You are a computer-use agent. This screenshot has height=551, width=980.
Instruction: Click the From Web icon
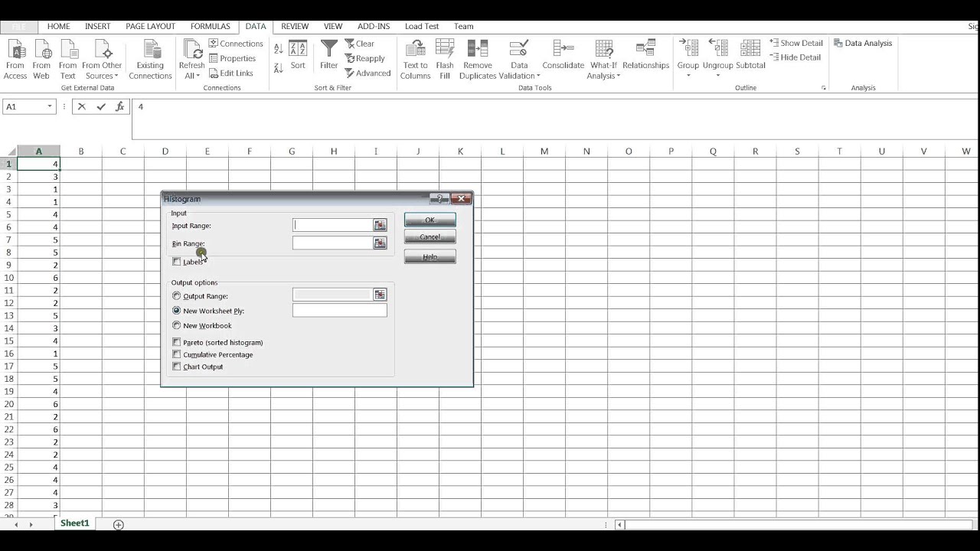(41, 60)
